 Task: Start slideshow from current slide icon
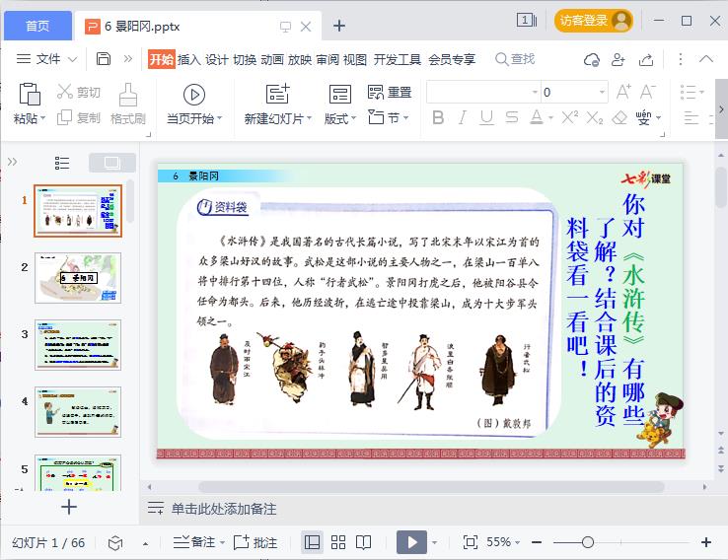[x=194, y=95]
